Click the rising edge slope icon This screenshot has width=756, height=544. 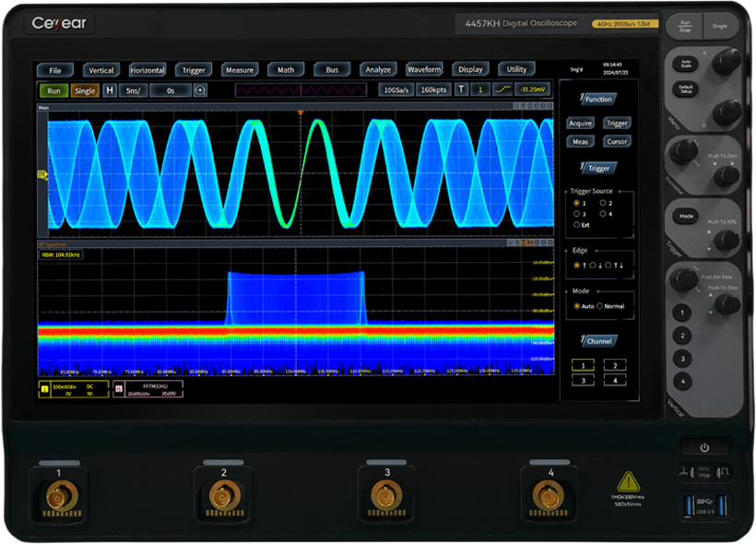(x=502, y=89)
